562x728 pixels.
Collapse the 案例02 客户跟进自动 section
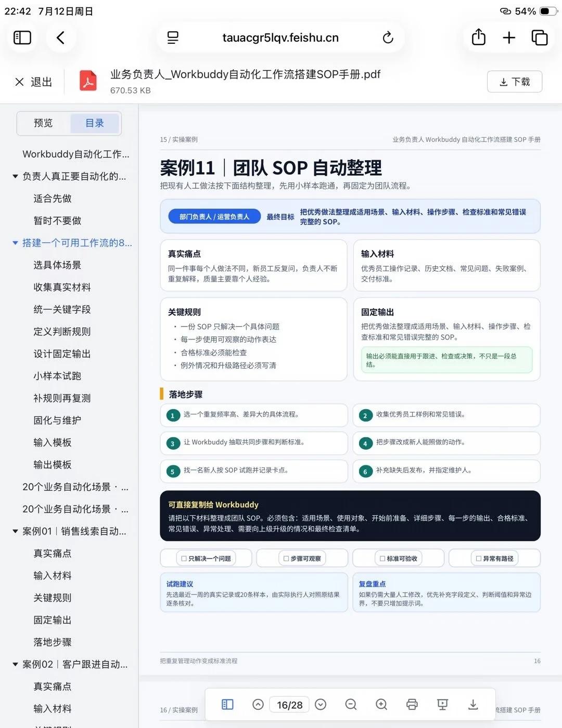(15, 665)
